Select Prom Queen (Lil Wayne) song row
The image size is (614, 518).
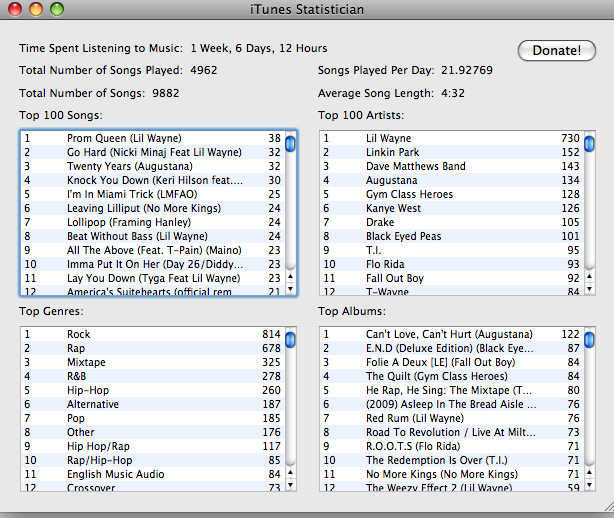point(153,138)
